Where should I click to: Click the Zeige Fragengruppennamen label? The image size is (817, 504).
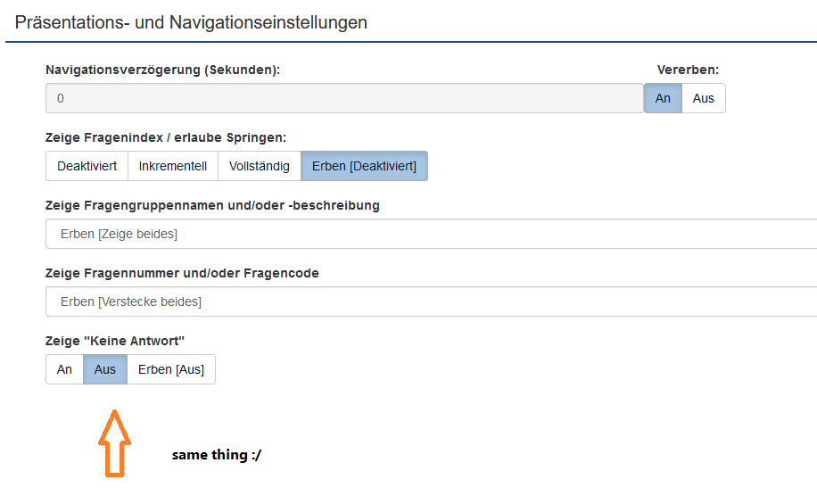212,205
